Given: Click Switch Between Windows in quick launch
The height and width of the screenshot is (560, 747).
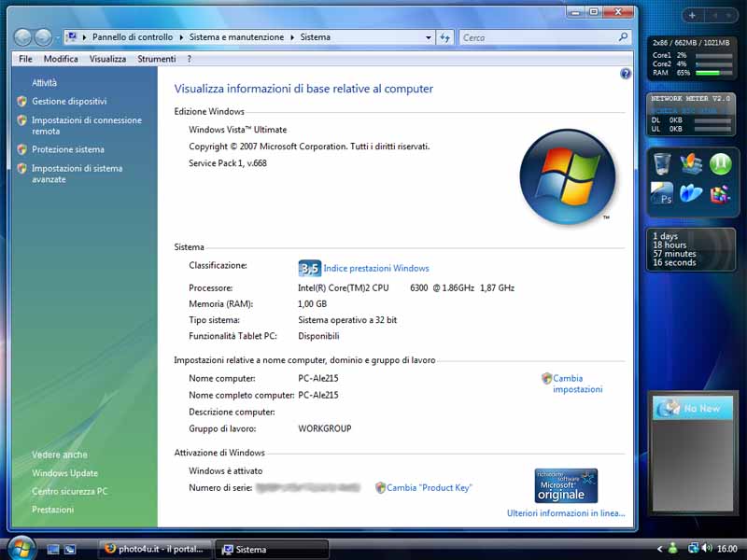Looking at the screenshot, I should point(70,549).
